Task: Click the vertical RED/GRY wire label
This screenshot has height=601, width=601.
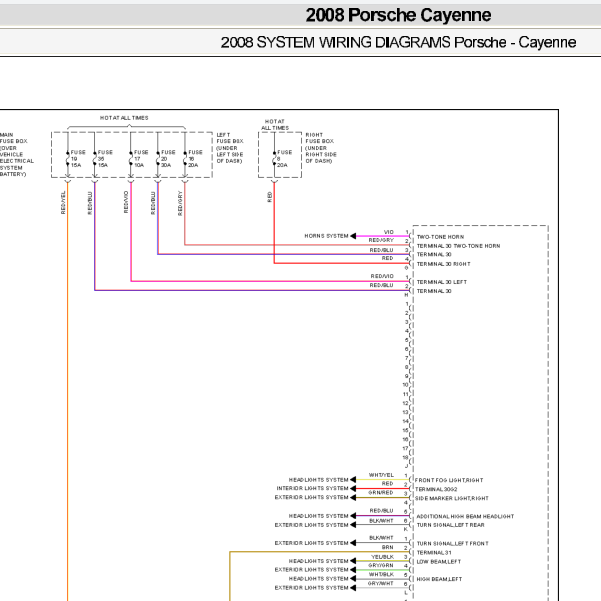Action: pyautogui.click(x=180, y=203)
